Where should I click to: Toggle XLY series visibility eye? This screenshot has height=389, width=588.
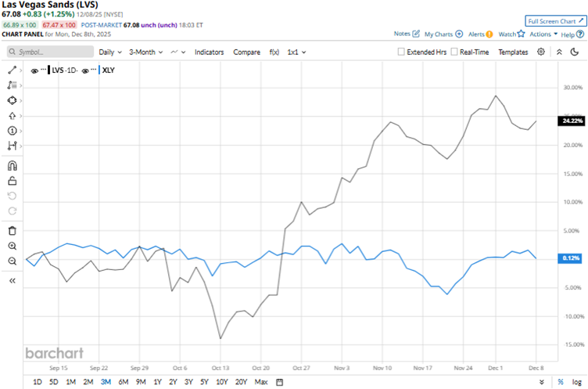click(x=85, y=70)
